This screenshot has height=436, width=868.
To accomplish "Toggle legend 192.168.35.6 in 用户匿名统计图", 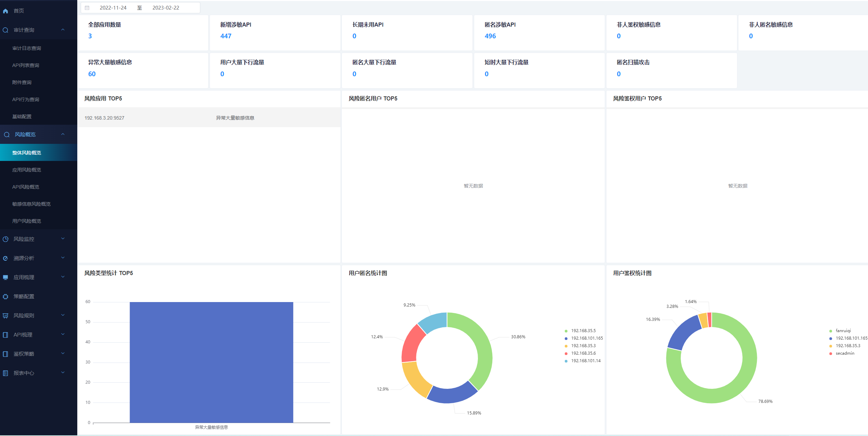I will [580, 353].
